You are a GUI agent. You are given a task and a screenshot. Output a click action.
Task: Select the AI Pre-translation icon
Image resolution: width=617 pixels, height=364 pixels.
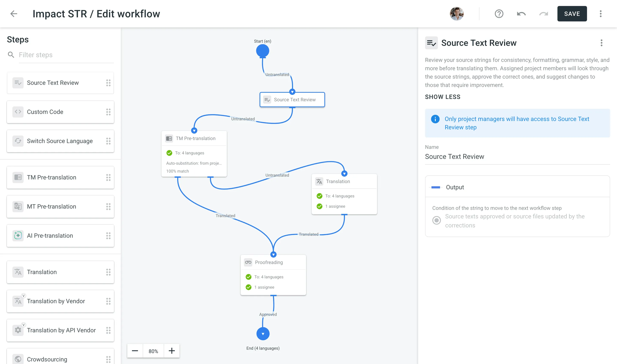18,236
